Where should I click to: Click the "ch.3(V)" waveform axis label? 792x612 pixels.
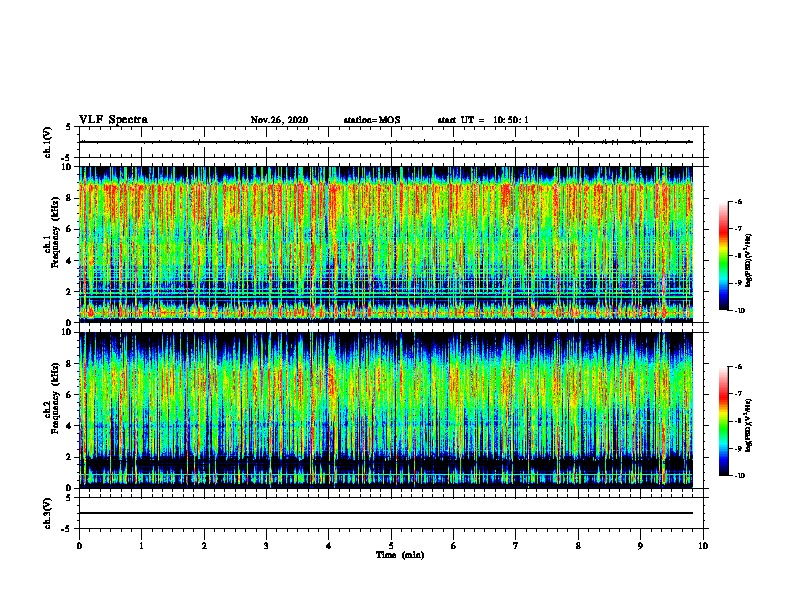tap(47, 513)
